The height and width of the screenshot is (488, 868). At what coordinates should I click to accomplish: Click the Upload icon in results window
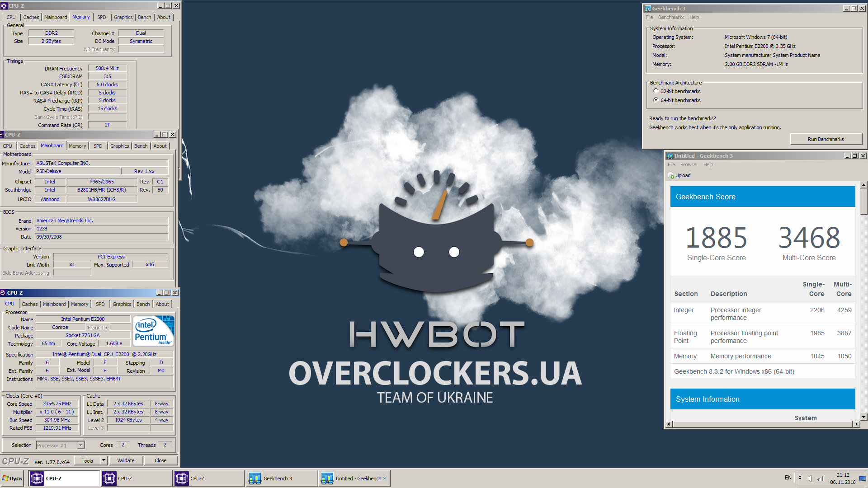coord(671,175)
